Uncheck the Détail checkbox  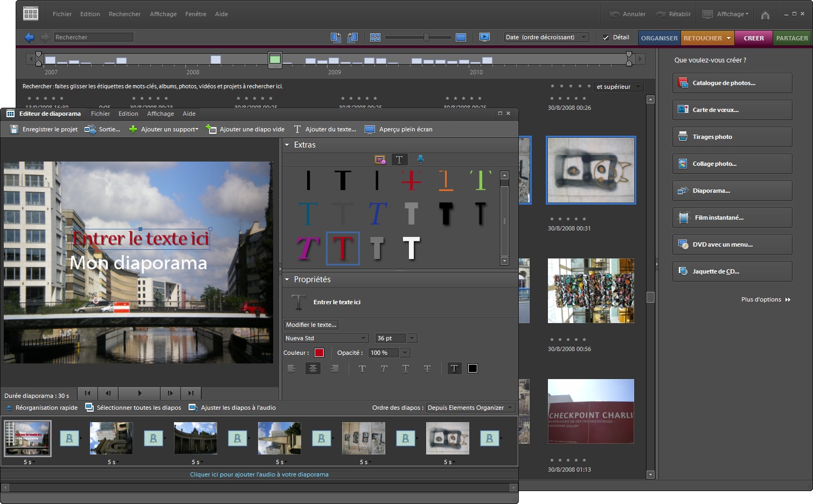point(606,37)
